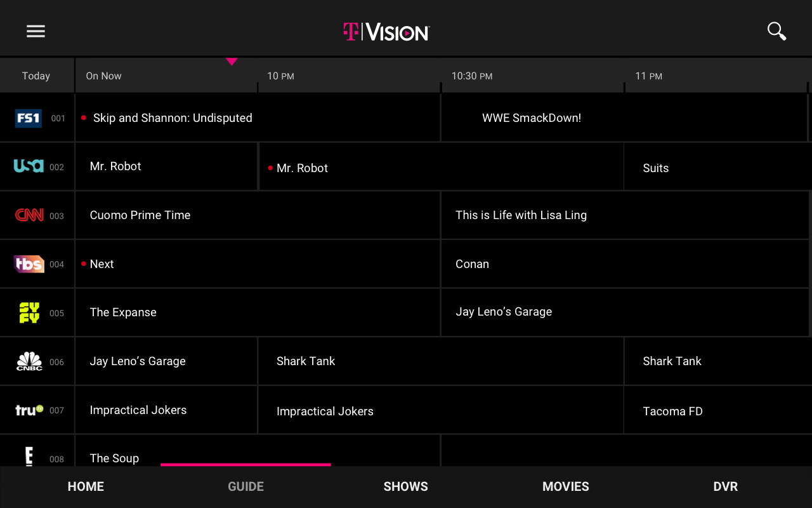Open Skip and Shannon: Undisputed

tap(258, 117)
